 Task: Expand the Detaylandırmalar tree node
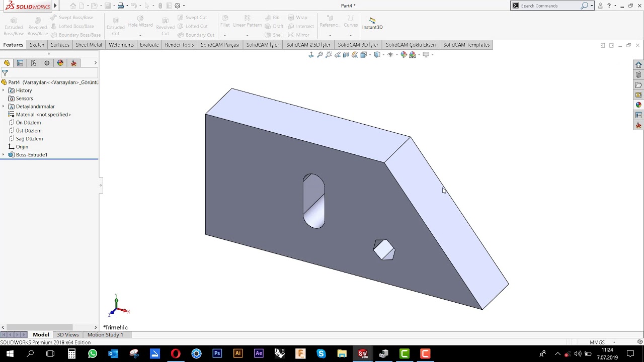pos(3,107)
